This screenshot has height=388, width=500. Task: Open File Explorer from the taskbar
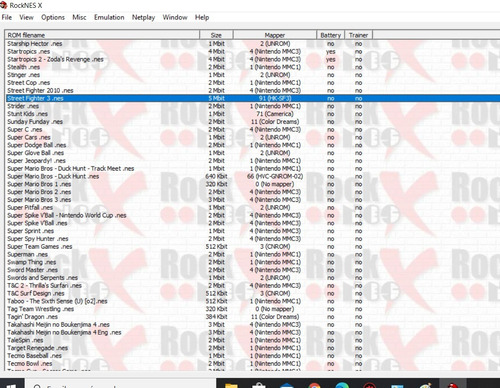[x=231, y=384]
